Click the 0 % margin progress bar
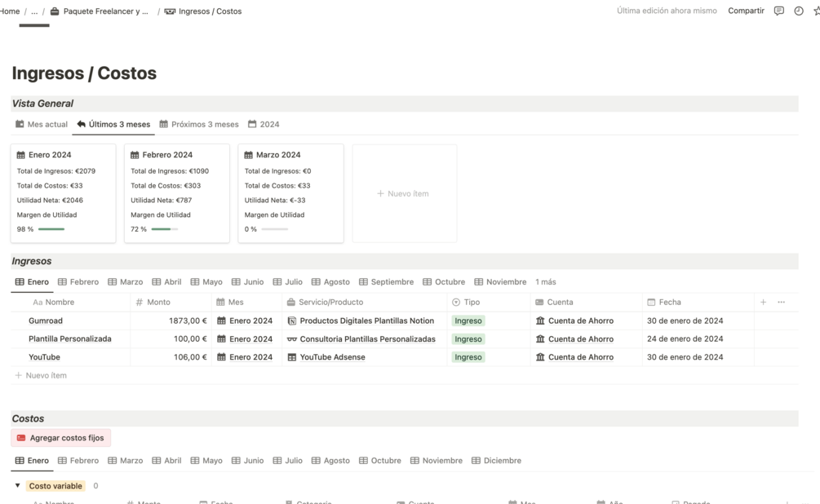 point(274,229)
